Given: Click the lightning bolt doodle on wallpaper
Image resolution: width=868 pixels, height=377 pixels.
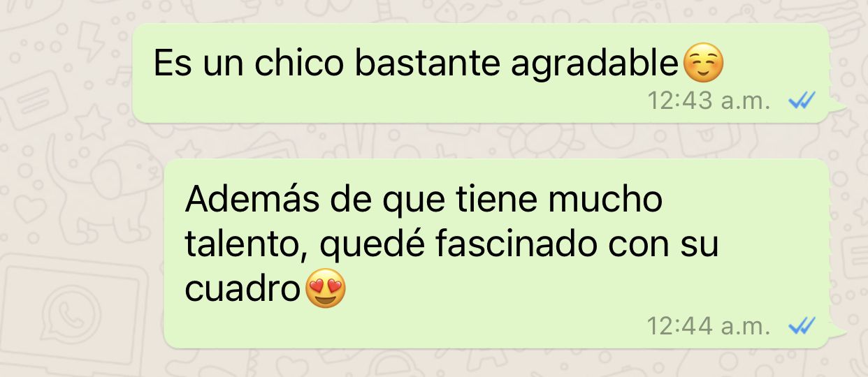Looking at the screenshot, I should point(88,42).
